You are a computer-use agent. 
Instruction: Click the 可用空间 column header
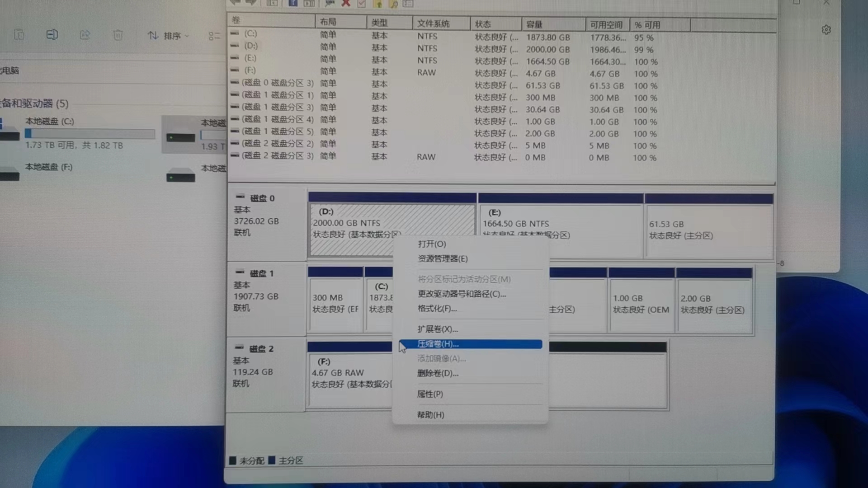[x=606, y=25]
